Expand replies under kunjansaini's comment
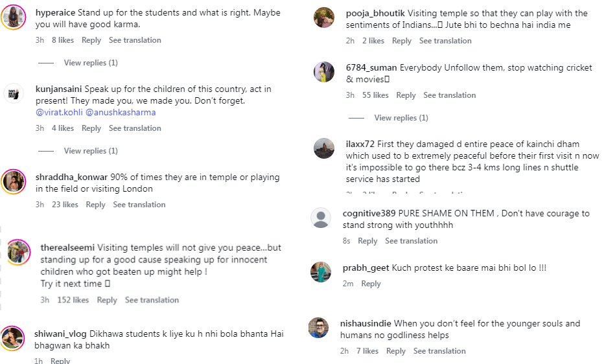This screenshot has height=364, width=604. click(x=91, y=151)
